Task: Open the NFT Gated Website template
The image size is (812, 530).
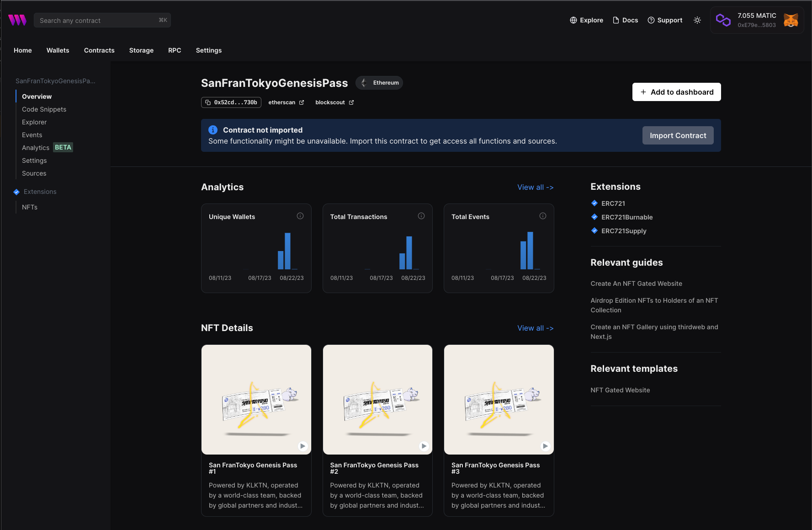Action: click(x=620, y=390)
